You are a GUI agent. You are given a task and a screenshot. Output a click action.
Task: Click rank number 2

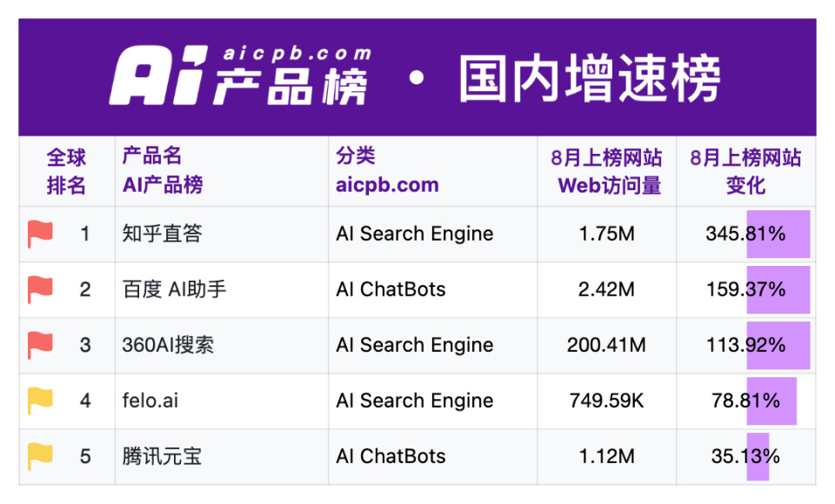84,289
